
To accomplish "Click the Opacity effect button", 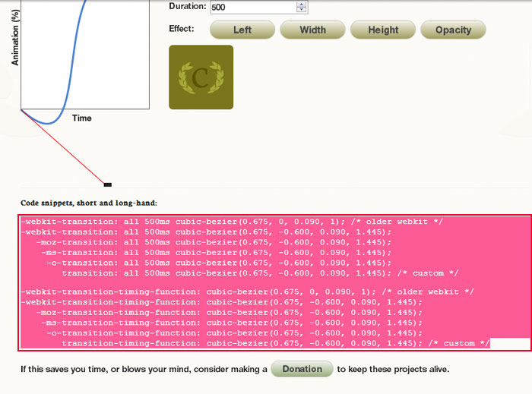I will 453,30.
